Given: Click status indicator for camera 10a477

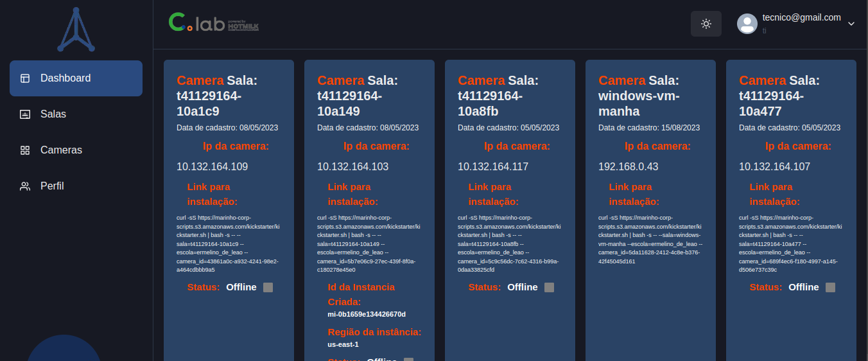Looking at the screenshot, I should tap(831, 287).
